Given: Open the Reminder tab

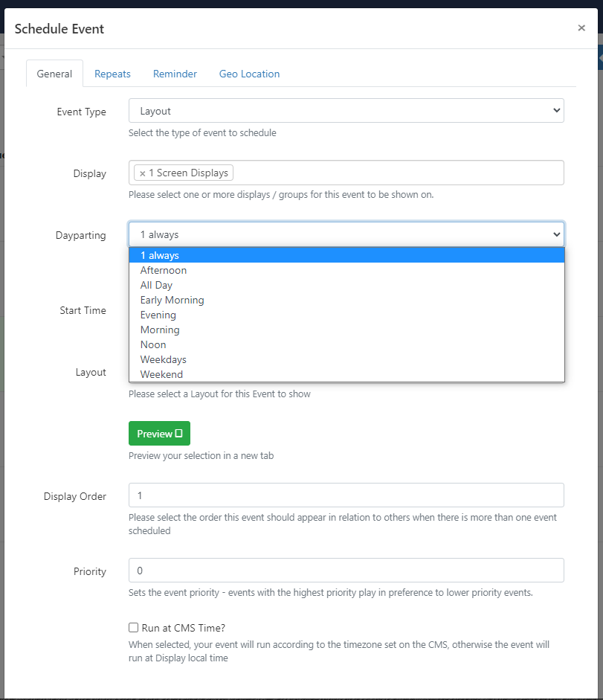Looking at the screenshot, I should pyautogui.click(x=175, y=74).
